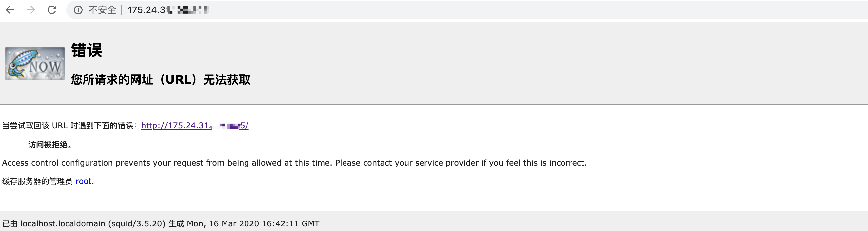Click the 错误 heading

[x=87, y=50]
